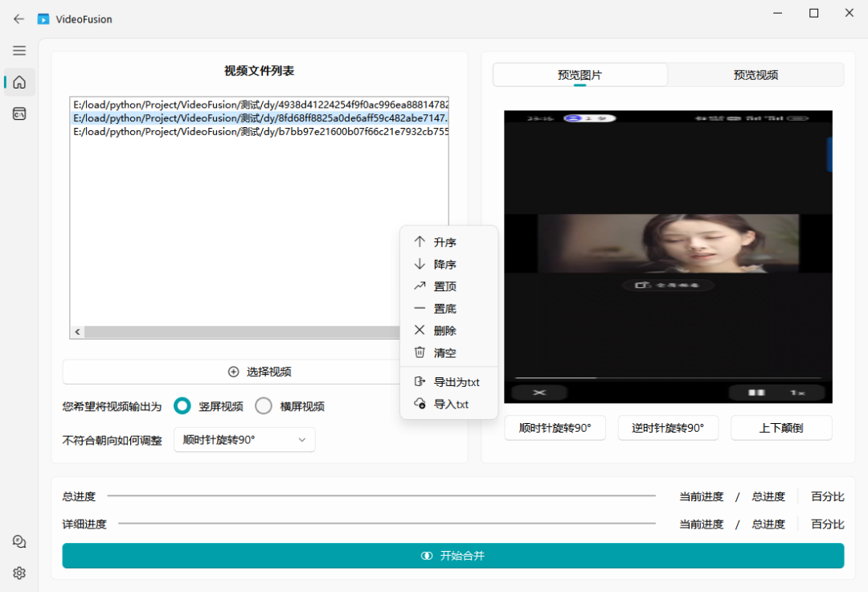This screenshot has height=592, width=868.
Task: Choose 升序 from the context menu
Action: click(445, 242)
